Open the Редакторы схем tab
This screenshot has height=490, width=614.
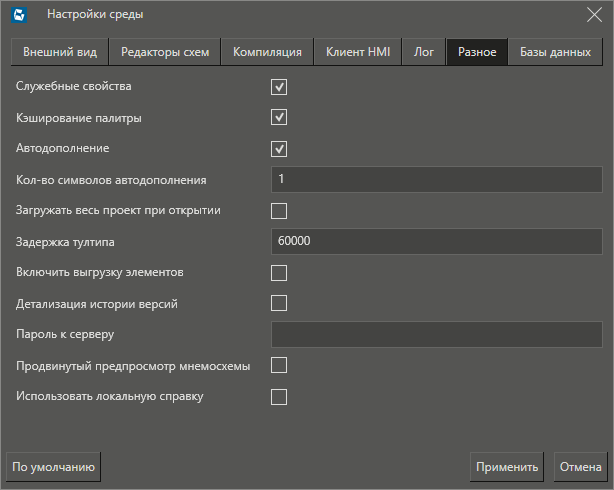165,53
